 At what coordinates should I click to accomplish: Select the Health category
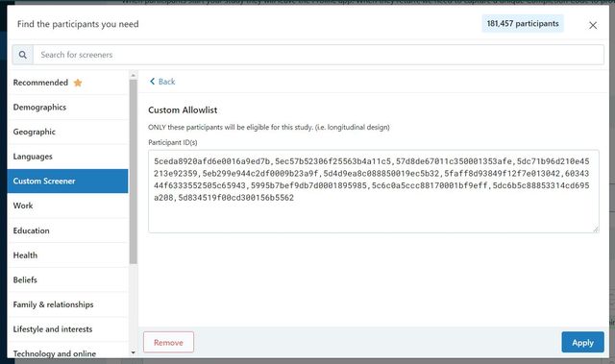(x=67, y=255)
